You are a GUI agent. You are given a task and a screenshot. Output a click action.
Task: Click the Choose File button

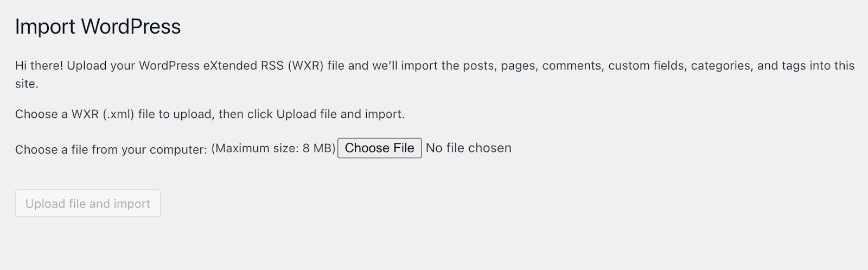tap(379, 148)
